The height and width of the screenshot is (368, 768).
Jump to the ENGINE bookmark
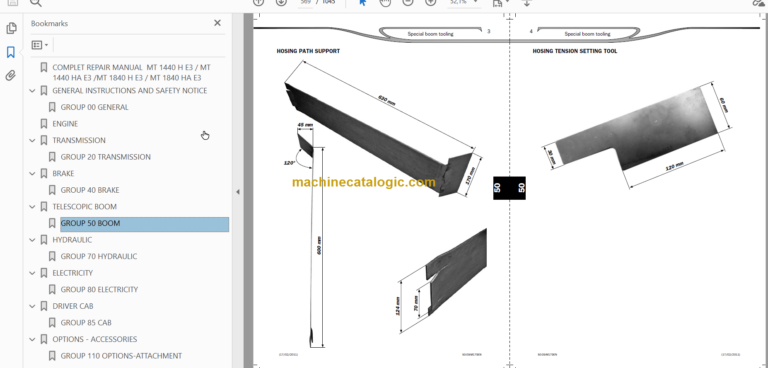(x=65, y=123)
